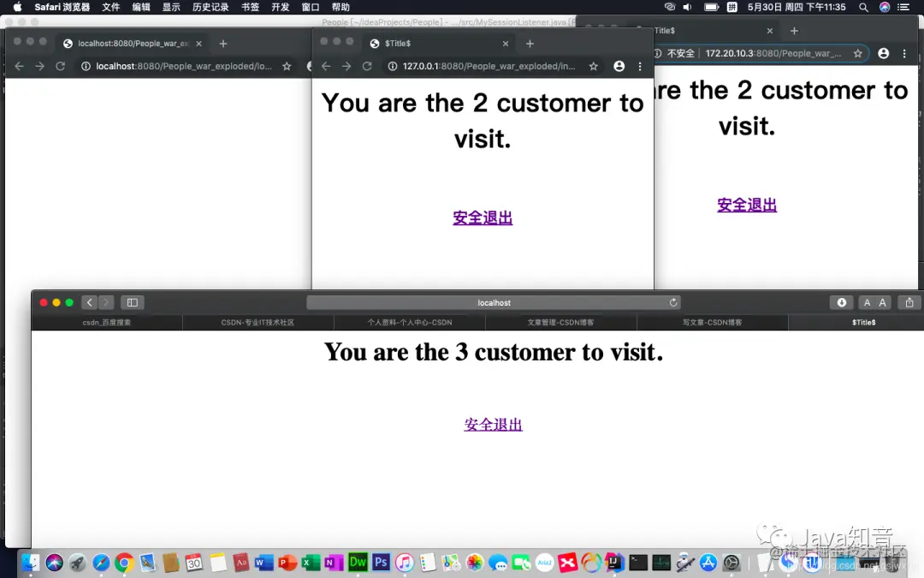Go forward in the localhost Chrome window
The width and height of the screenshot is (924, 578).
39,66
